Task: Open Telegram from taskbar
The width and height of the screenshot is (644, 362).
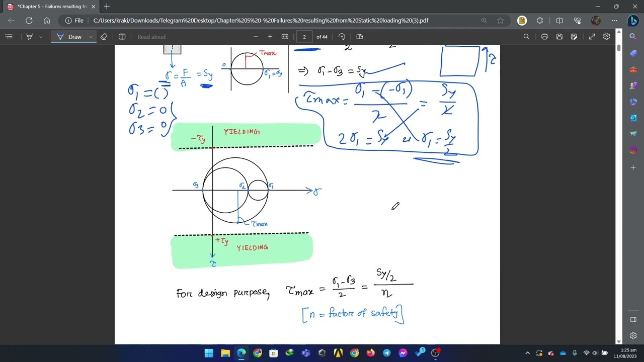Action: (x=386, y=353)
